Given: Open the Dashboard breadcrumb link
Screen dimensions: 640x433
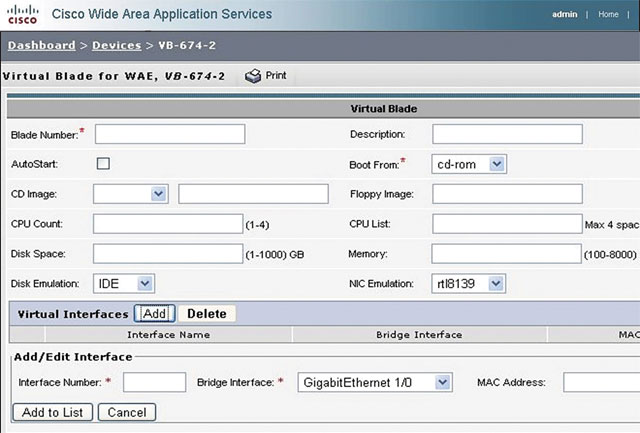Looking at the screenshot, I should 42,45.
